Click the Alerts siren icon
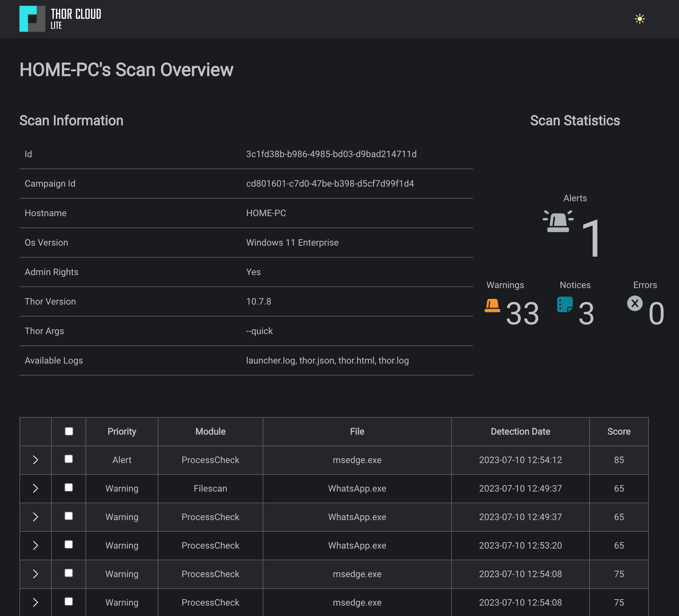Image resolution: width=679 pixels, height=616 pixels. pyautogui.click(x=558, y=221)
